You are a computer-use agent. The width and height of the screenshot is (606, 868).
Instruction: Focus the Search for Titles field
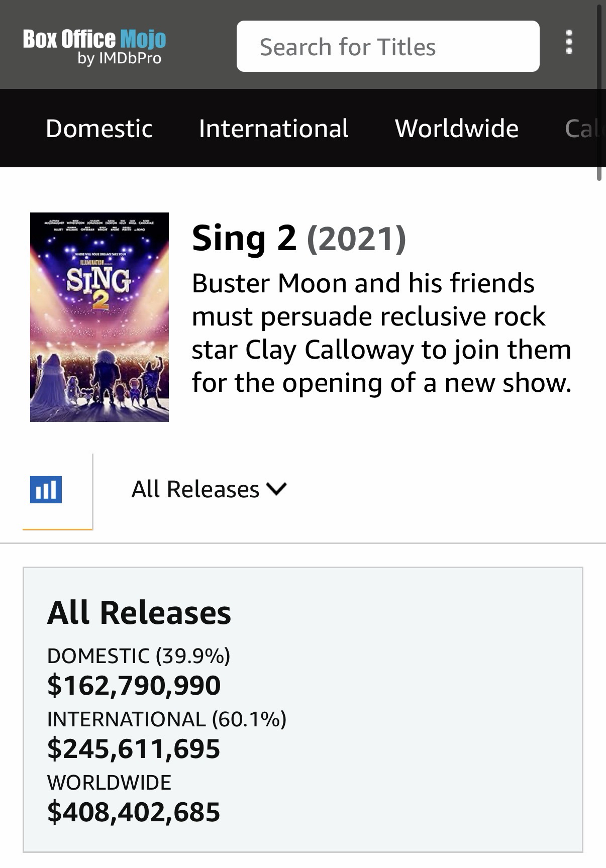point(387,47)
